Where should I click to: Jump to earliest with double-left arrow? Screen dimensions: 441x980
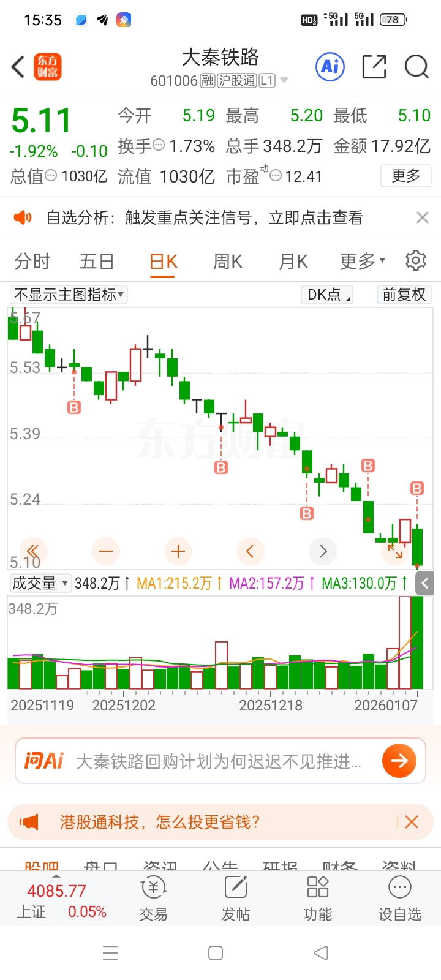coord(33,551)
